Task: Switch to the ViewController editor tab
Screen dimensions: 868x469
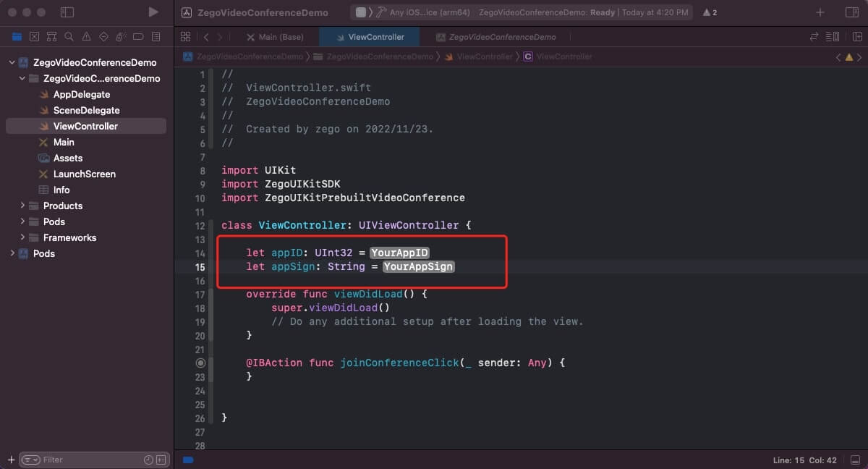Action: [x=370, y=37]
